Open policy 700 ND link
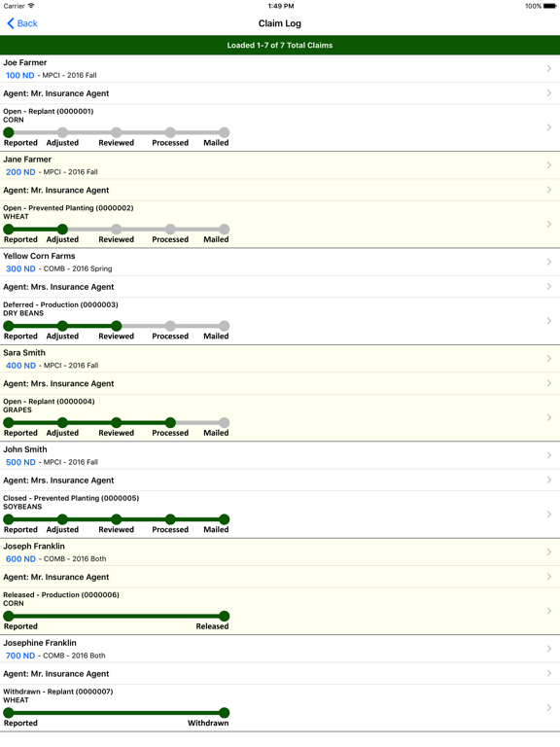The image size is (560, 747). (20, 656)
